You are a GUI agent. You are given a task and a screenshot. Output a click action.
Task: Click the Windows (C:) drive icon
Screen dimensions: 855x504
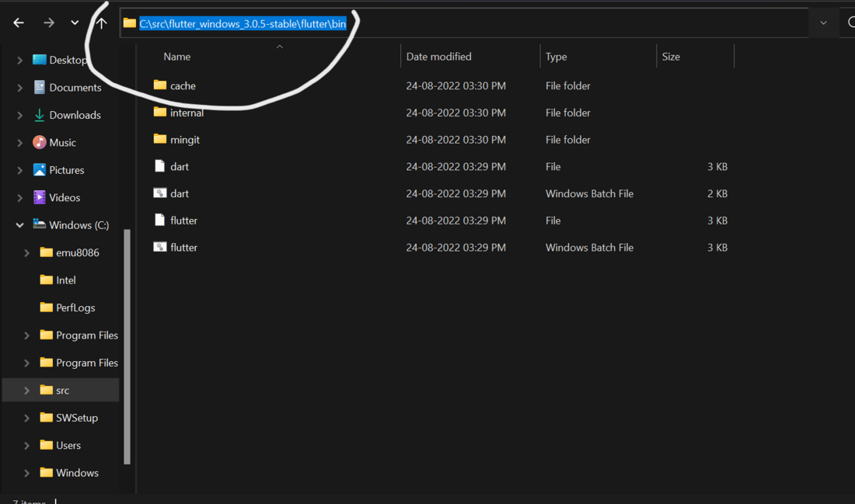40,224
